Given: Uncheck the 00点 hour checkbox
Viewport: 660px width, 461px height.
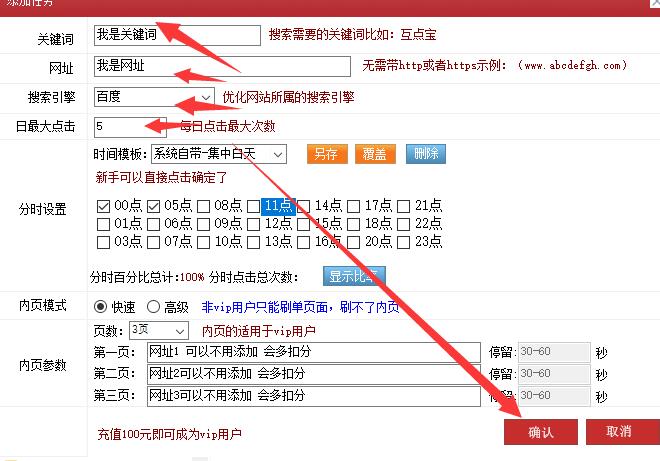Looking at the screenshot, I should pyautogui.click(x=104, y=206).
